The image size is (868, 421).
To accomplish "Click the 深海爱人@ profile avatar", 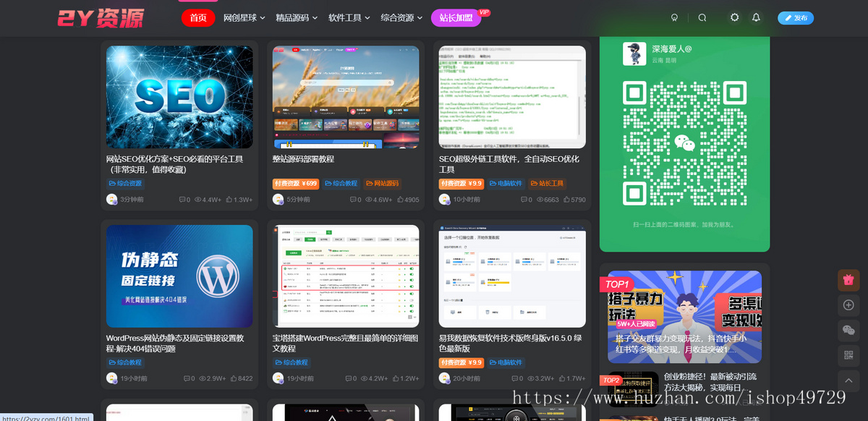I will (634, 54).
